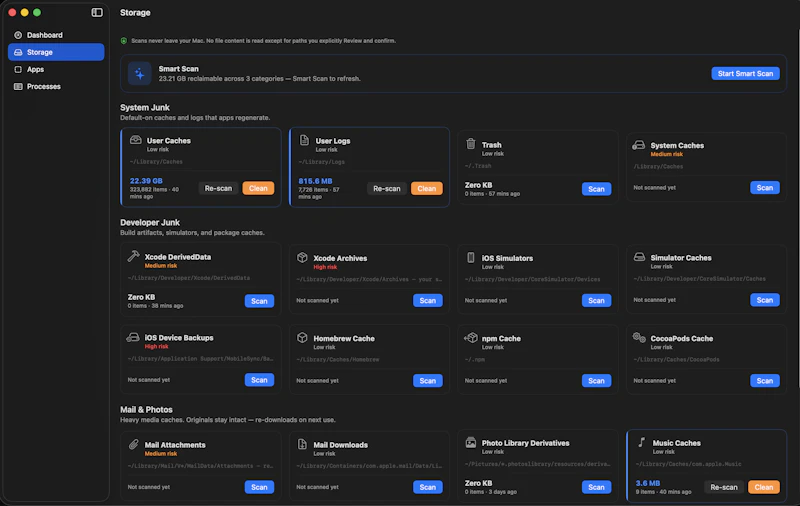Click the Homebrew Cache cube icon
Image resolution: width=800 pixels, height=506 pixels.
302,338
